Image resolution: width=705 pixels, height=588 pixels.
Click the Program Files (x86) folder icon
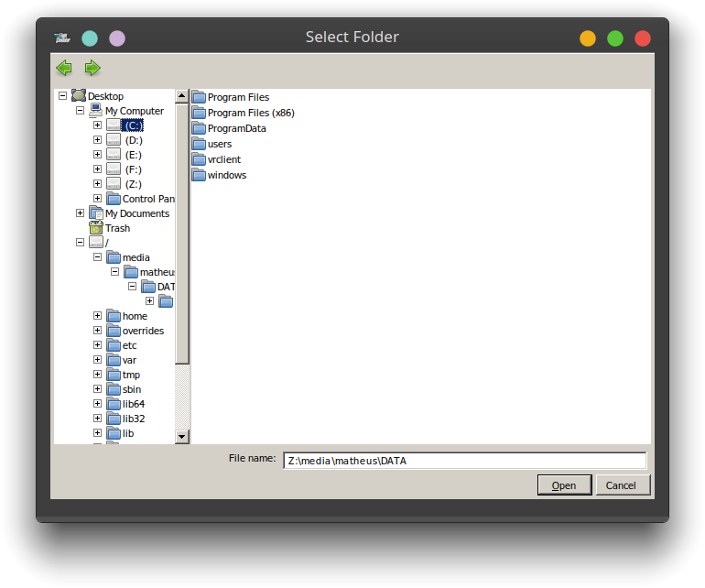(x=199, y=113)
